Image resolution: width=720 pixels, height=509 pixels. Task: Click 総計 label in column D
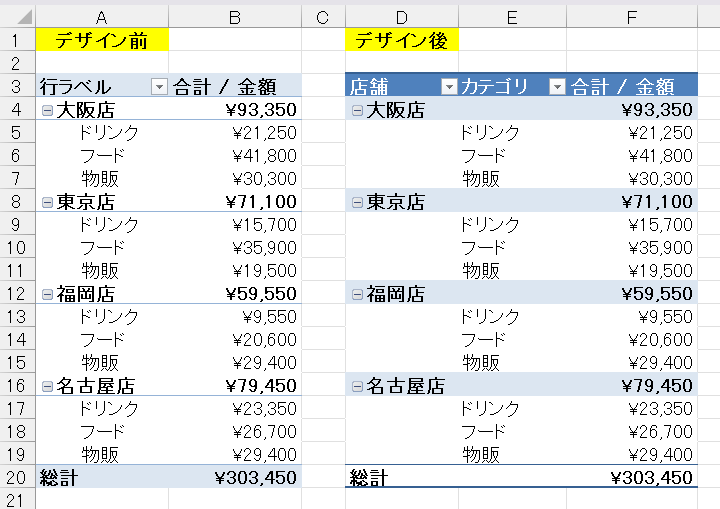pos(369,478)
